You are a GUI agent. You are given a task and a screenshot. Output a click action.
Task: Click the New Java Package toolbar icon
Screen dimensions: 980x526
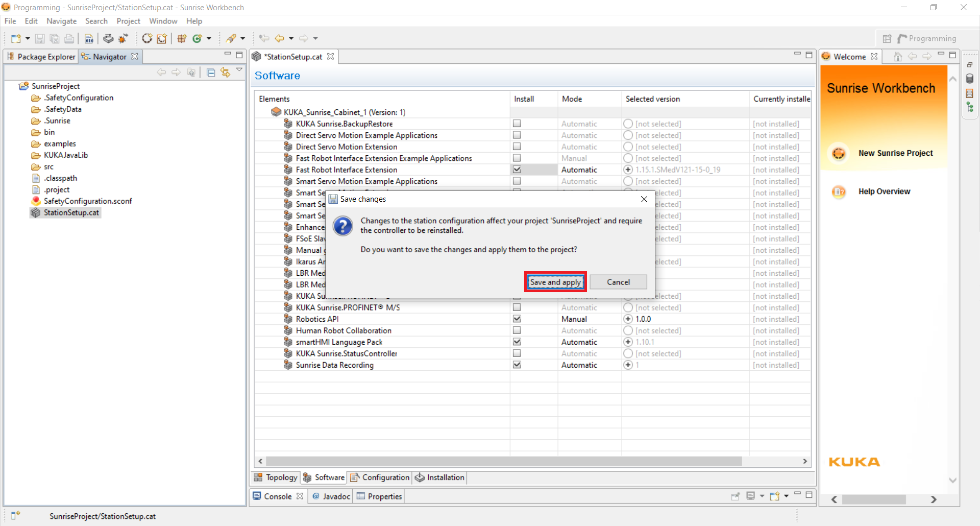point(182,38)
